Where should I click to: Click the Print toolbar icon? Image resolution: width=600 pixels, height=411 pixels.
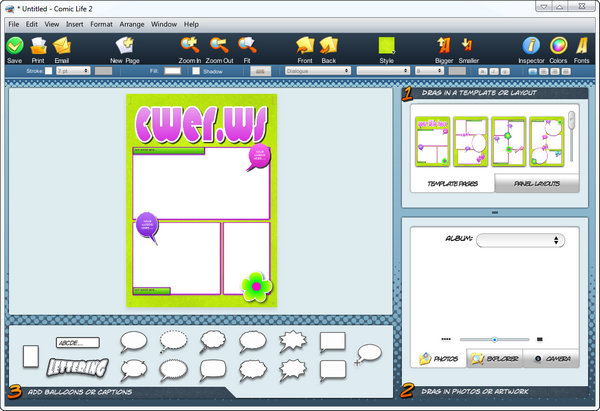click(39, 45)
